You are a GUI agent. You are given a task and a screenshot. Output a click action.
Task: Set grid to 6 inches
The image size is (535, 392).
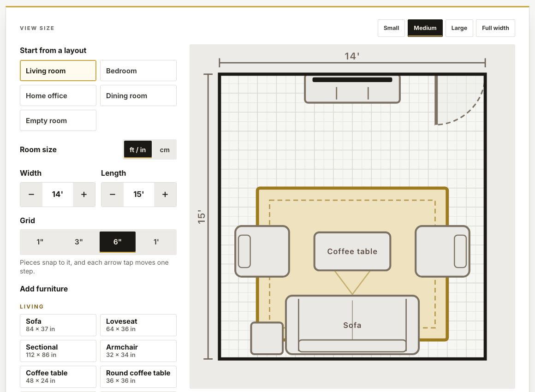pos(117,242)
